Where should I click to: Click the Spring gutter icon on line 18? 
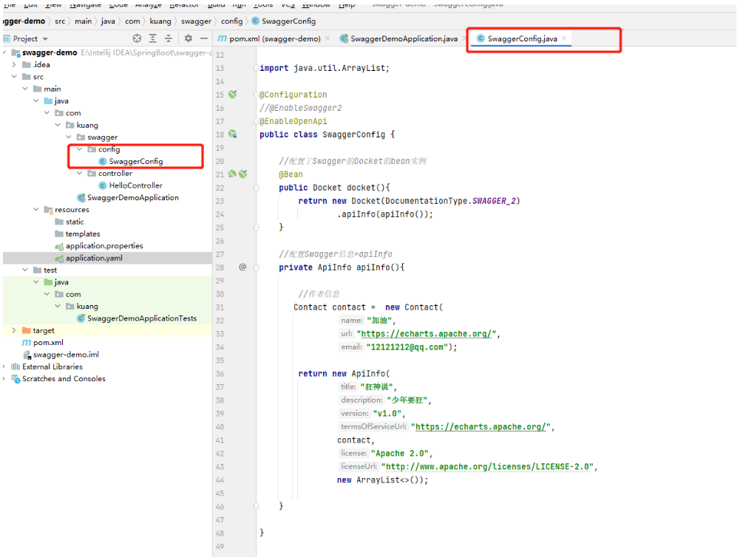[x=232, y=134]
